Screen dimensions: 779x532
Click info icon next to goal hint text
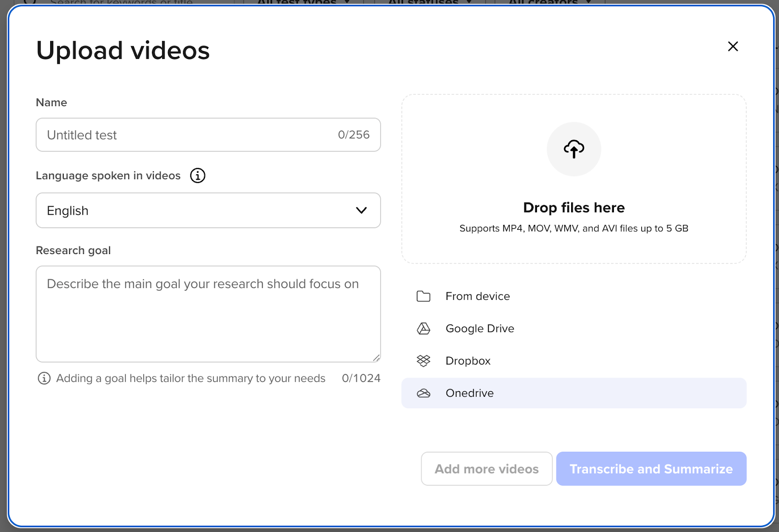click(44, 378)
